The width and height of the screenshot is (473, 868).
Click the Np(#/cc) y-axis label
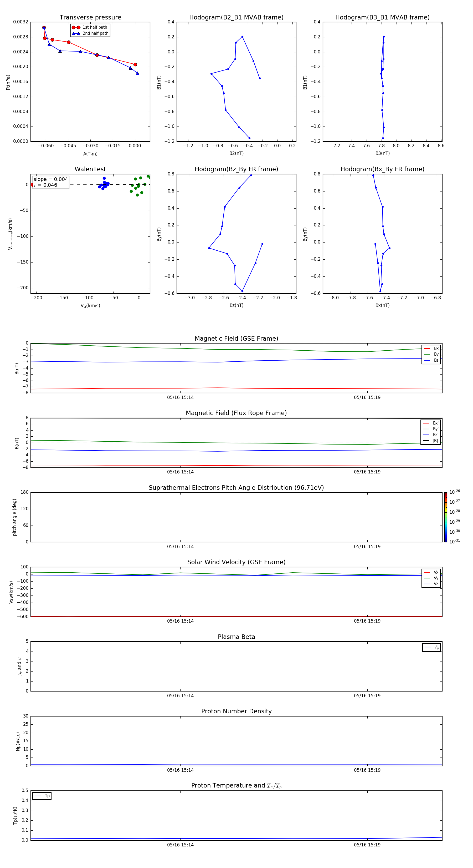pyautogui.click(x=18, y=741)
